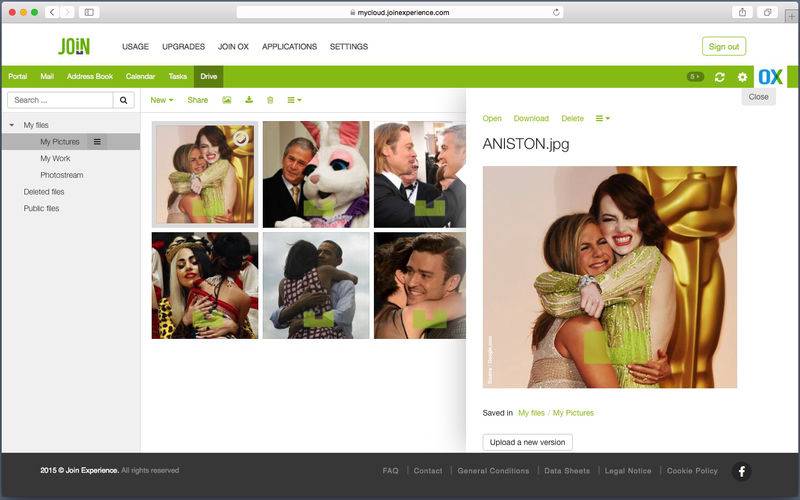Close the file detail panel
Screen dimensions: 800x500
(x=758, y=97)
